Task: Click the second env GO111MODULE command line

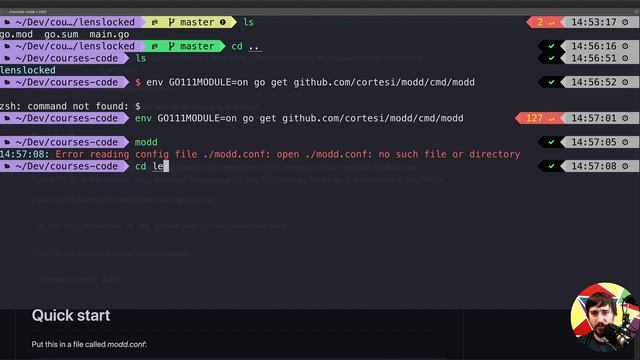Action: 299,118
